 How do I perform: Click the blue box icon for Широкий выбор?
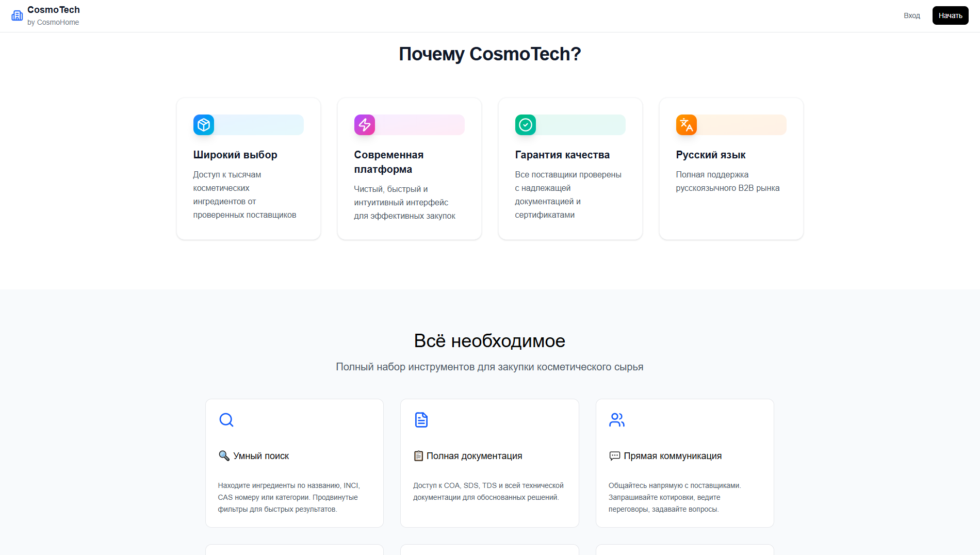point(204,125)
